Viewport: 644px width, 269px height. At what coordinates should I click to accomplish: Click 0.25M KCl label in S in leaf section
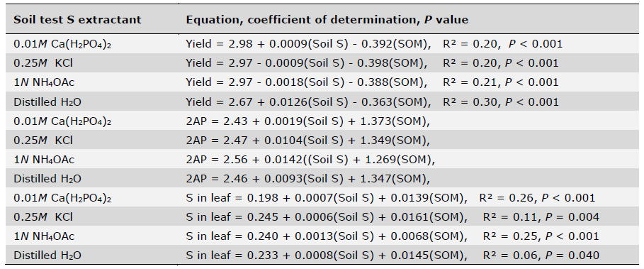point(43,217)
